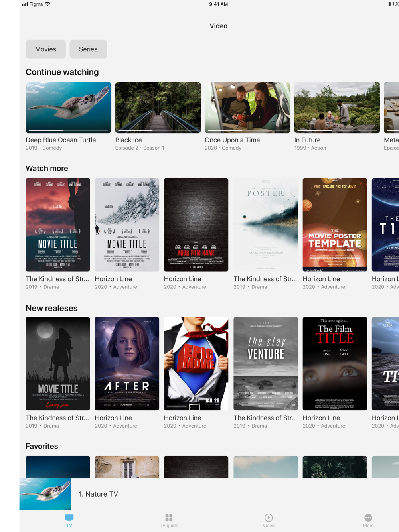The image size is (399, 532).
Task: Tap the More tab label
Action: tap(368, 526)
